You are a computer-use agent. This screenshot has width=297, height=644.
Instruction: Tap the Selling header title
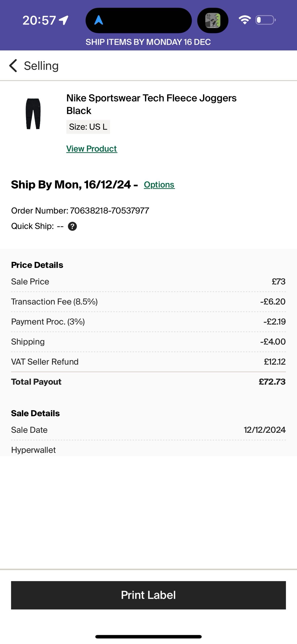coord(41,66)
